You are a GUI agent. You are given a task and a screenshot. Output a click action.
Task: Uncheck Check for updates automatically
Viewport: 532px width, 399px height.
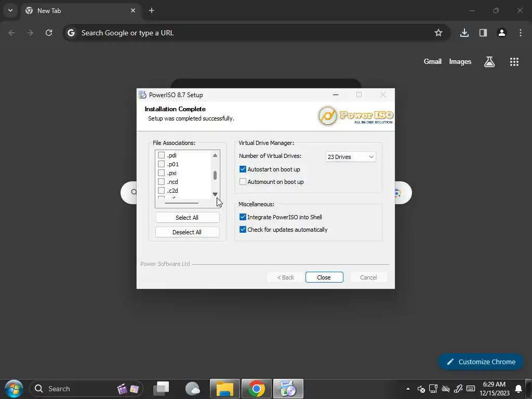tap(243, 229)
